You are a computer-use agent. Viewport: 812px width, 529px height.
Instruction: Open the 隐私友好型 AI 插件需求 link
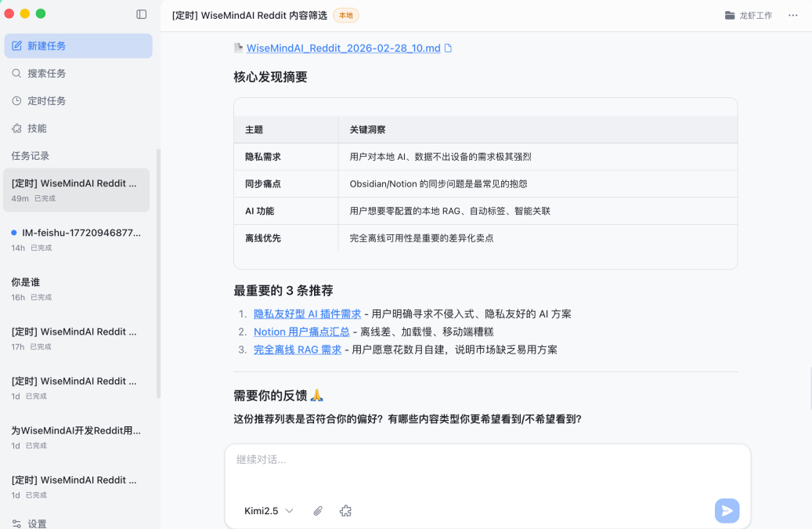[x=307, y=313]
